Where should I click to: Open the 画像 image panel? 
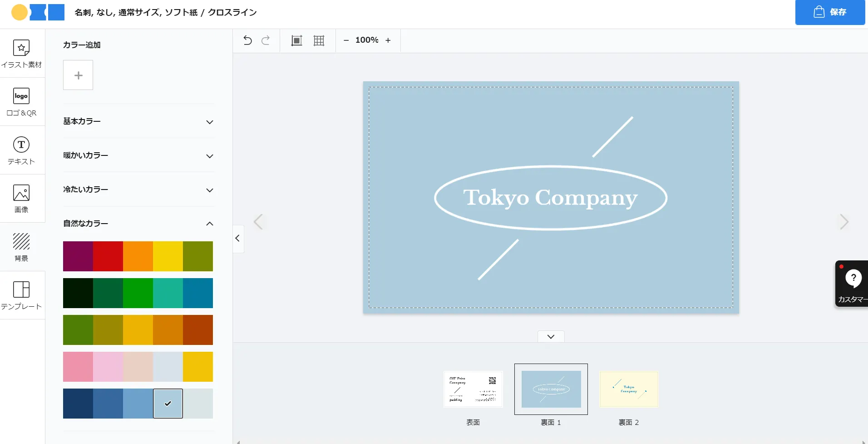click(x=21, y=199)
